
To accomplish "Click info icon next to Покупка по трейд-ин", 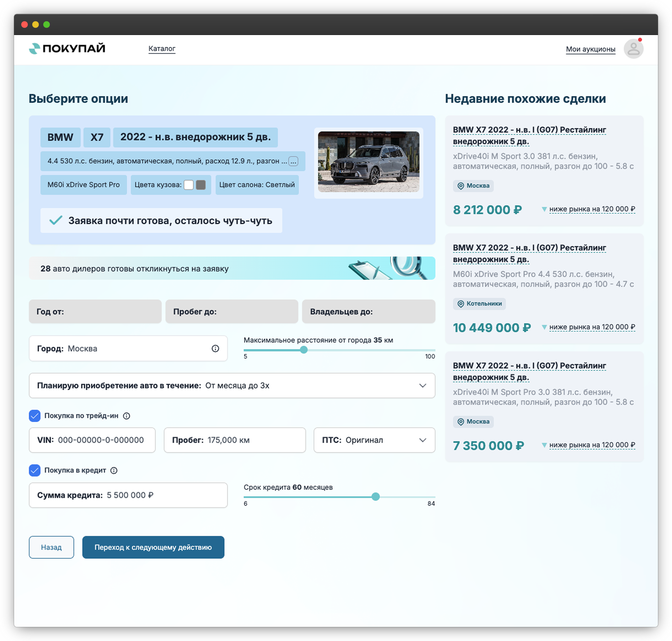I will pyautogui.click(x=126, y=416).
